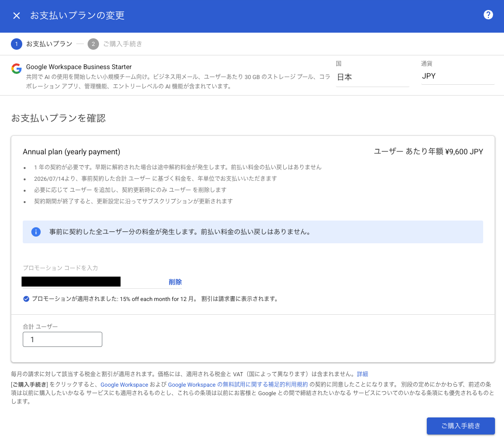Select step 2 ご購入手続き
Image resolution: width=504 pixels, height=443 pixels.
click(115, 44)
